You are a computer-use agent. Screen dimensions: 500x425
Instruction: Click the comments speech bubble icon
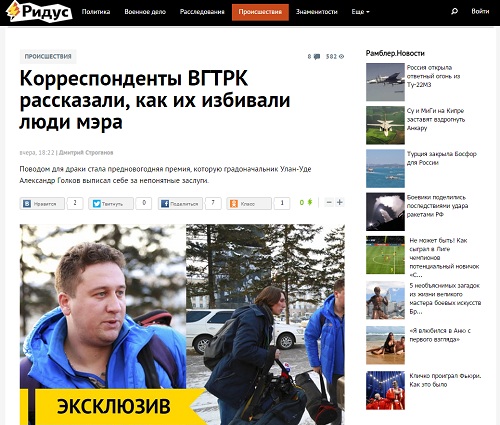coord(317,57)
